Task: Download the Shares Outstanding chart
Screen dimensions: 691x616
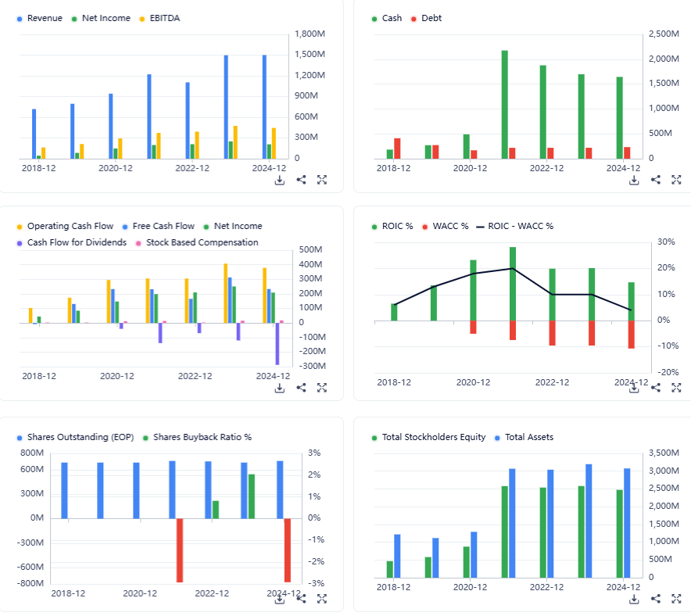Action: [279, 600]
